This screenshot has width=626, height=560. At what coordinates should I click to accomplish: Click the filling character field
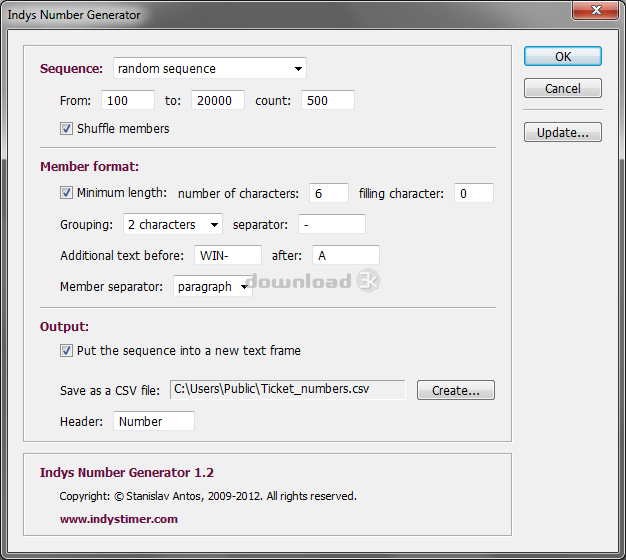pyautogui.click(x=473, y=194)
